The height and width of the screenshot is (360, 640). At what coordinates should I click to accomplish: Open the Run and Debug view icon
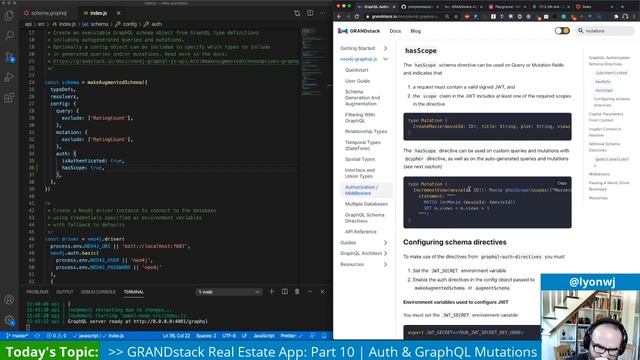[x=9, y=77]
